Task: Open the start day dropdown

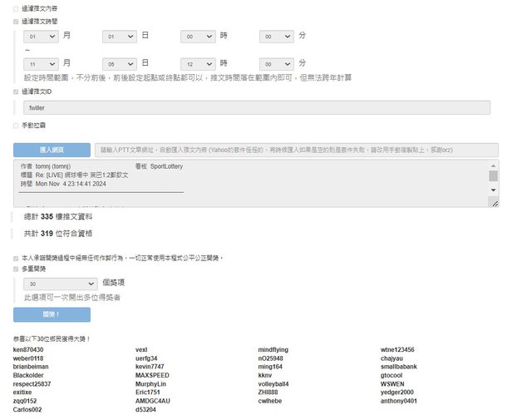Action: click(x=119, y=37)
